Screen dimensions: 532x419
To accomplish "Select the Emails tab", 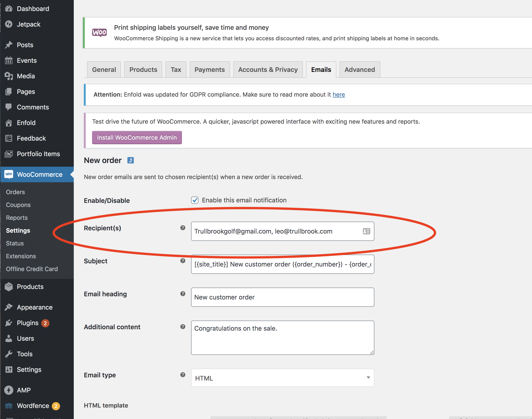I will click(x=321, y=69).
